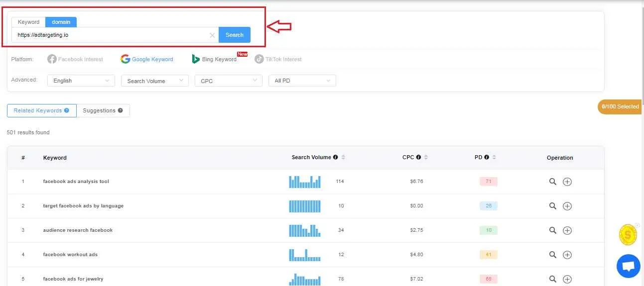Open the CPC filter dropdown
This screenshot has width=644, height=286.
tap(229, 81)
